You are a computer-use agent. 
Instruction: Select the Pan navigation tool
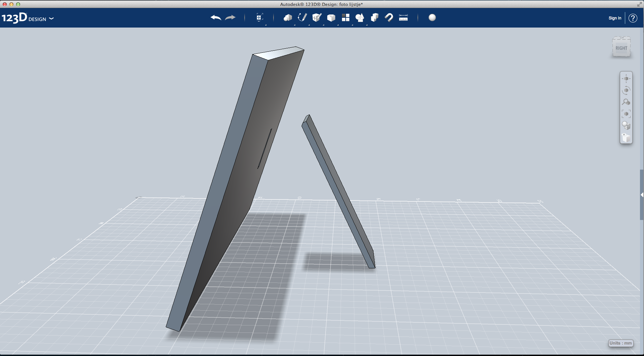626,79
